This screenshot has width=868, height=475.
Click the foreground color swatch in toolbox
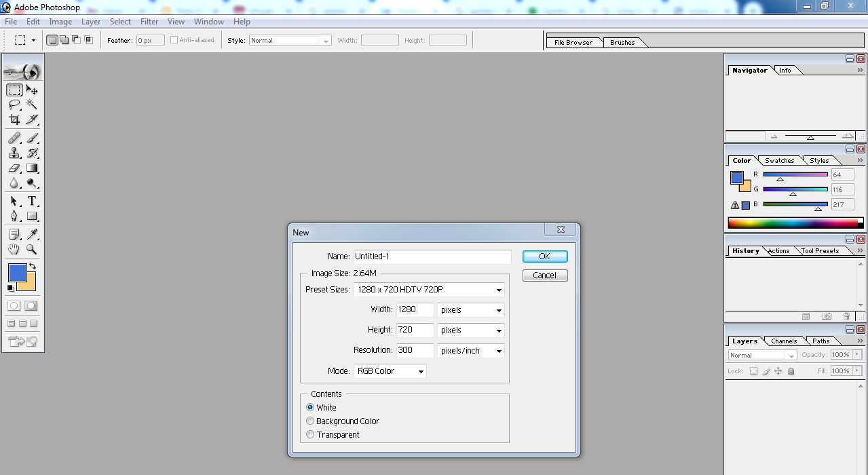click(x=17, y=273)
